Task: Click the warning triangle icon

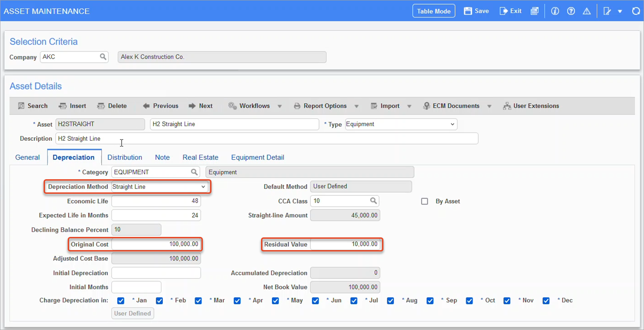Action: [587, 11]
